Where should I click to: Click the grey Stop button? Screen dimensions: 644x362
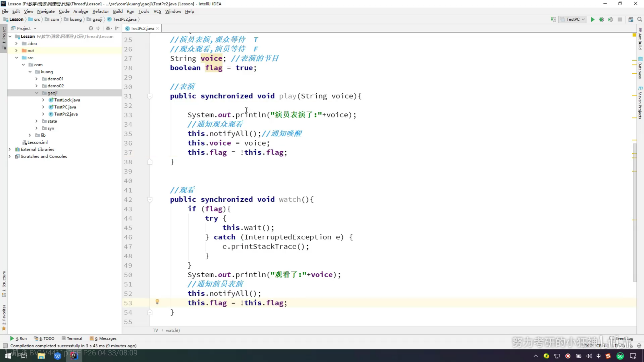620,19
